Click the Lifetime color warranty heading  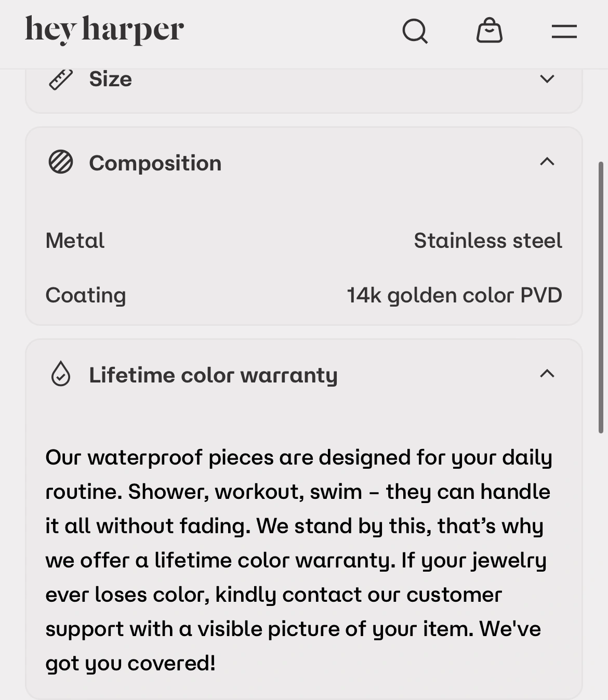point(213,375)
